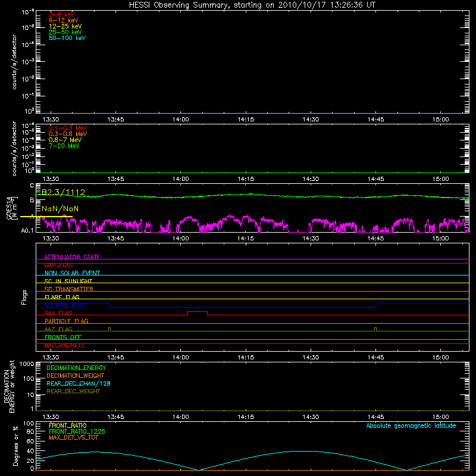Click the DECIMATION_ENERGY legend label
Image resolution: width=476 pixels, height=476 pixels.
click(76, 368)
